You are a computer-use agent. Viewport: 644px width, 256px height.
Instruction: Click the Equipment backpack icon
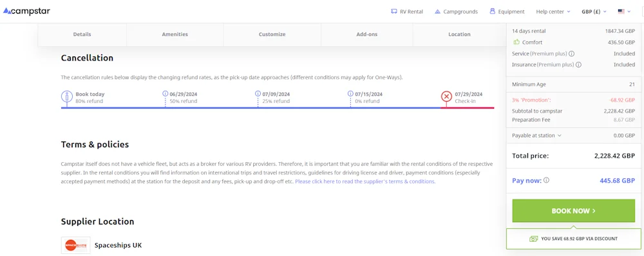point(492,12)
